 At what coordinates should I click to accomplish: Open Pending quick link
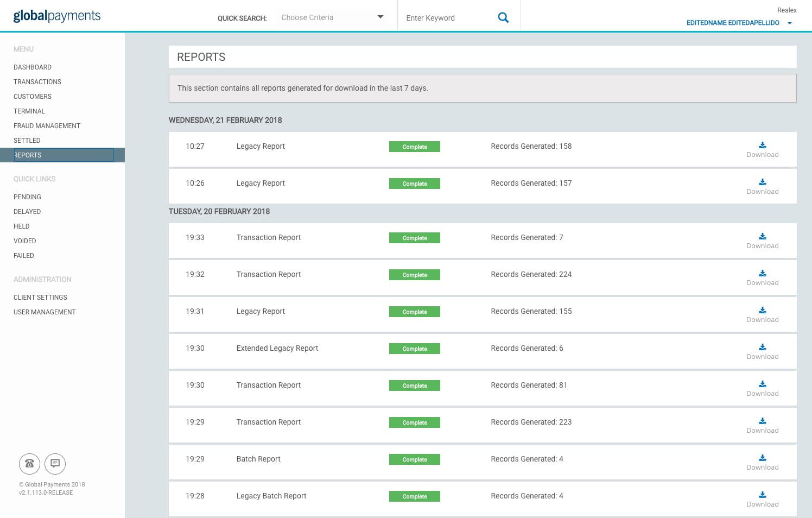click(27, 197)
